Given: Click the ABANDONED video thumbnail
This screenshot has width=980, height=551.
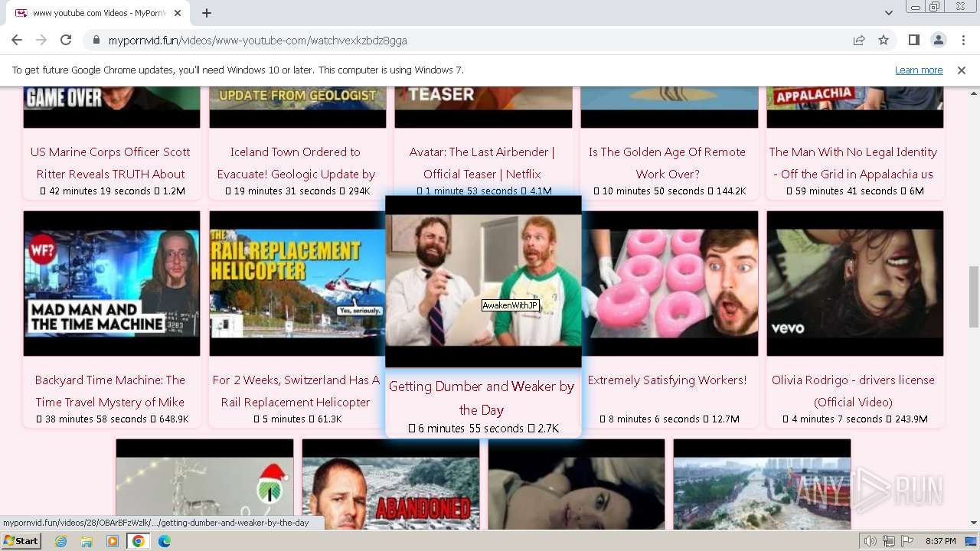Looking at the screenshot, I should 390,484.
